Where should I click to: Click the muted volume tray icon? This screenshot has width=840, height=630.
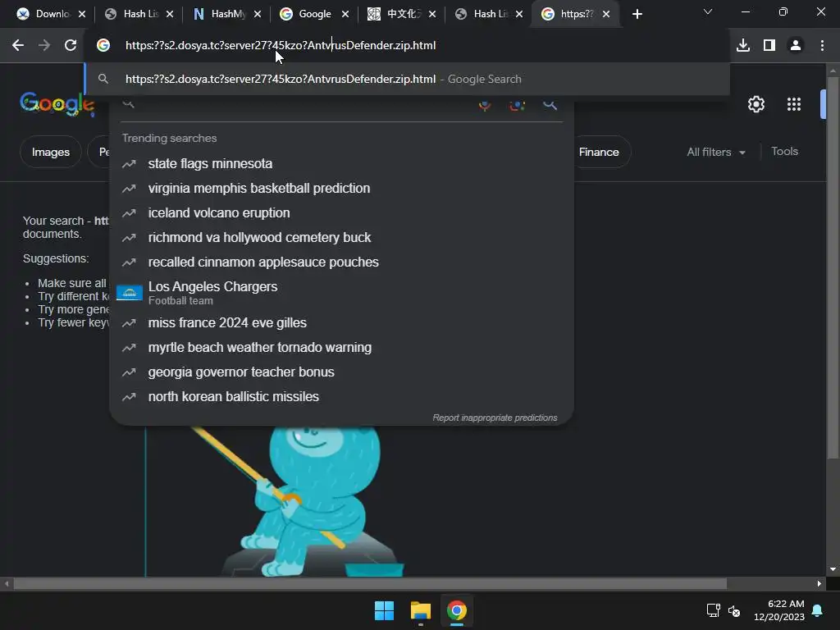(734, 610)
